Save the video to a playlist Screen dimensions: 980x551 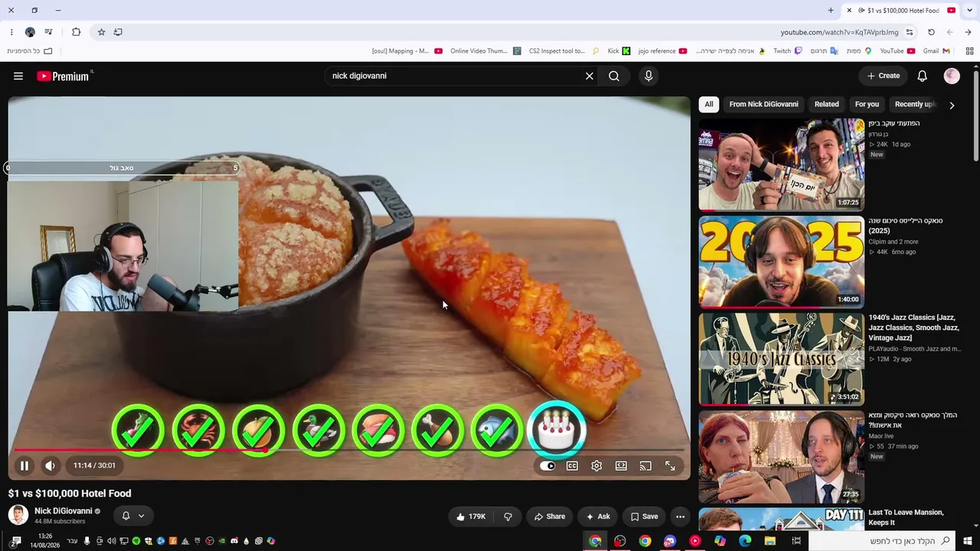[x=644, y=517]
